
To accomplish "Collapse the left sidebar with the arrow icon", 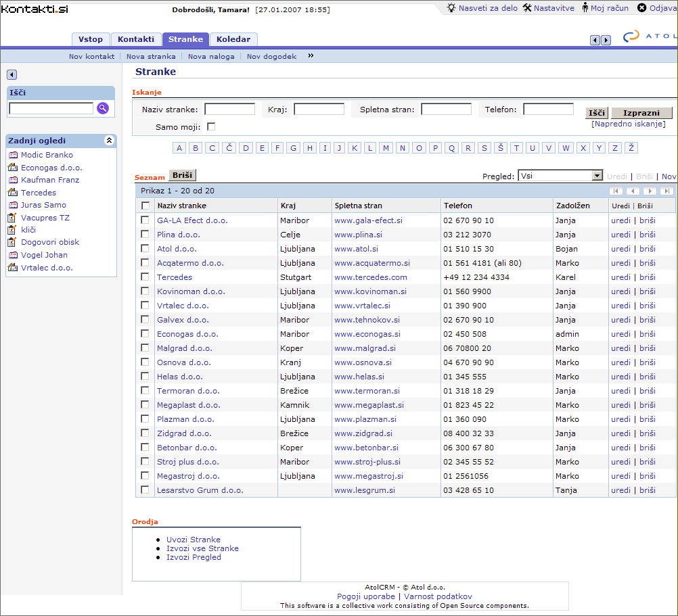I will [12, 75].
